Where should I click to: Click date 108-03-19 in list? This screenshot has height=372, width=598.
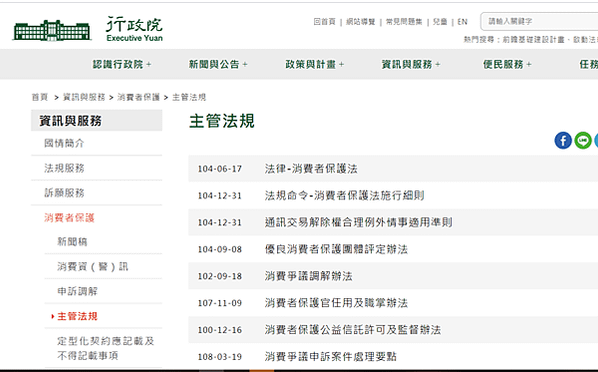click(220, 357)
